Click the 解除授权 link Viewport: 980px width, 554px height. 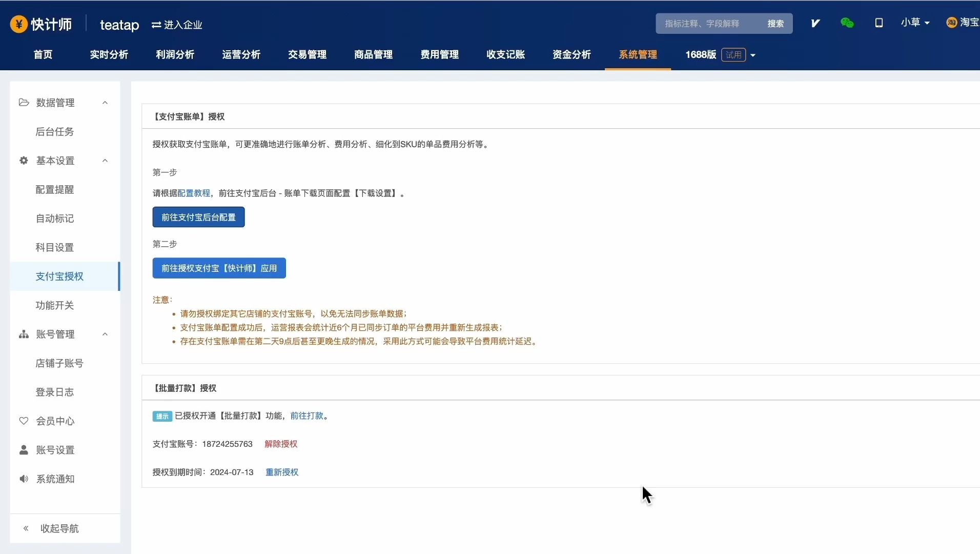(x=281, y=444)
